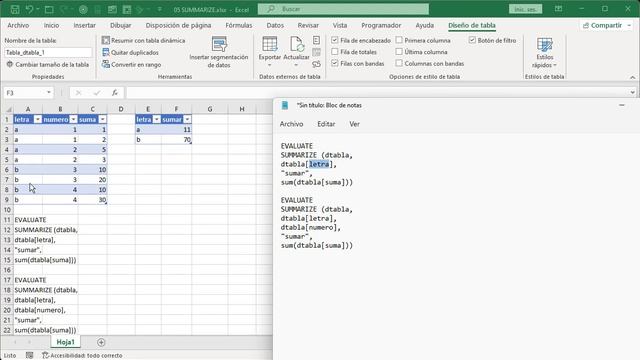
Task: Open the Datos ribbon tab
Action: (x=275, y=25)
